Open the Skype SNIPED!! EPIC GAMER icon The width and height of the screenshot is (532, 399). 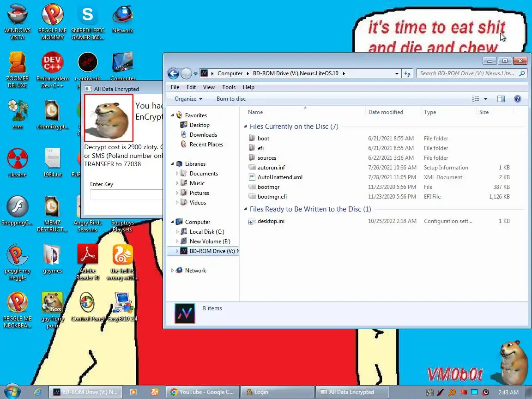[x=88, y=22]
